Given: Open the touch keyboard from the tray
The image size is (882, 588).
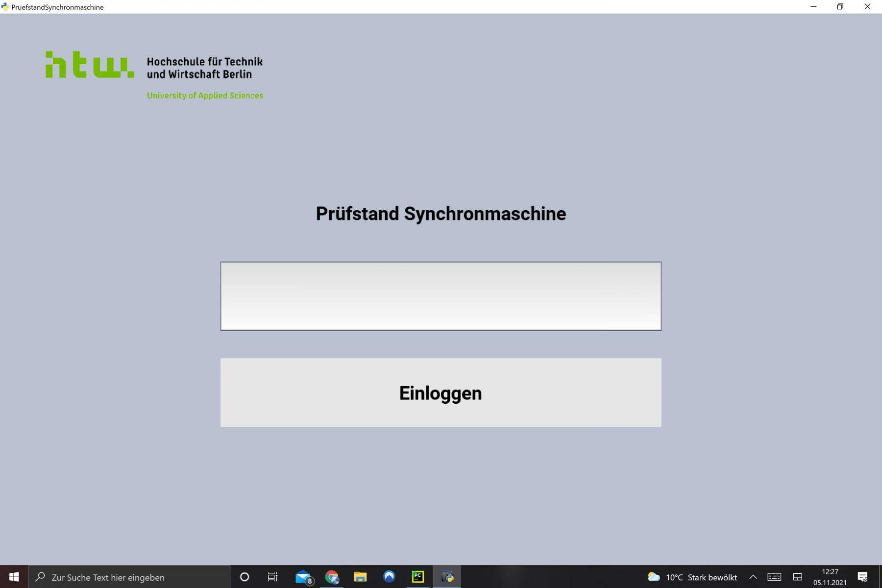Looking at the screenshot, I should 774,577.
